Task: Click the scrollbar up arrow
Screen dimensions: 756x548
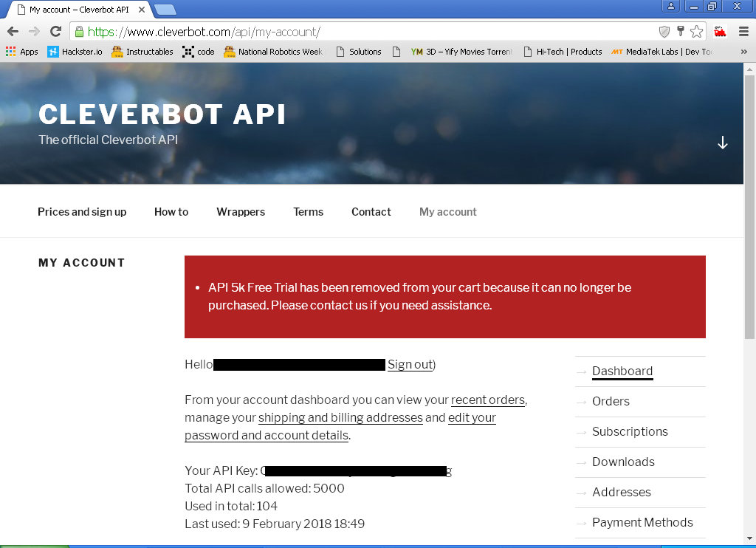Action: (750, 69)
